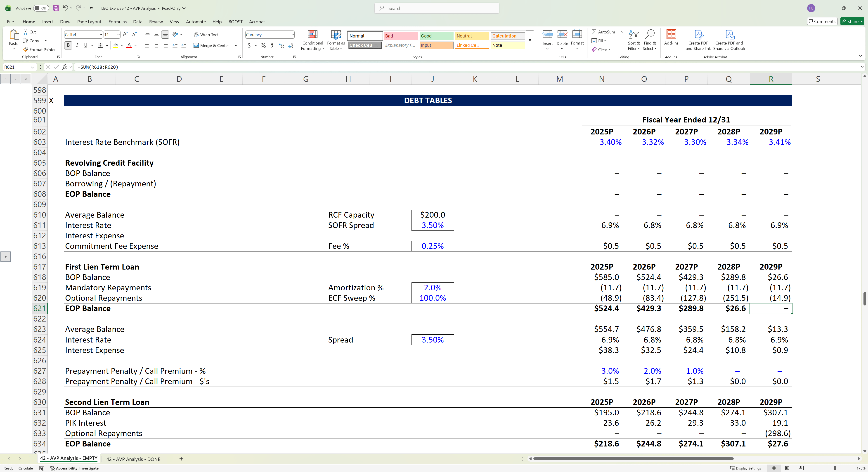Open the Fill Color dropdown arrow

(x=122, y=45)
